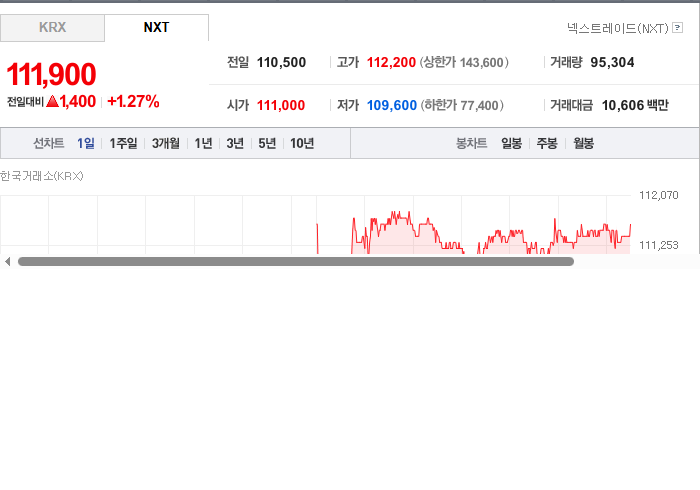Image resolution: width=700 pixels, height=490 pixels.
Task: Click the upper limit 143,600
Action: pyautogui.click(x=481, y=62)
